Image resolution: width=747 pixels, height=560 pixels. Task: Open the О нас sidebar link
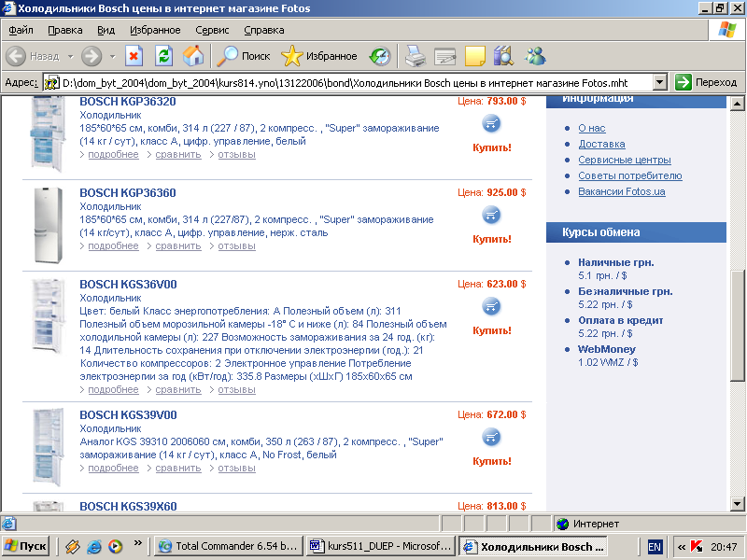[x=592, y=128]
